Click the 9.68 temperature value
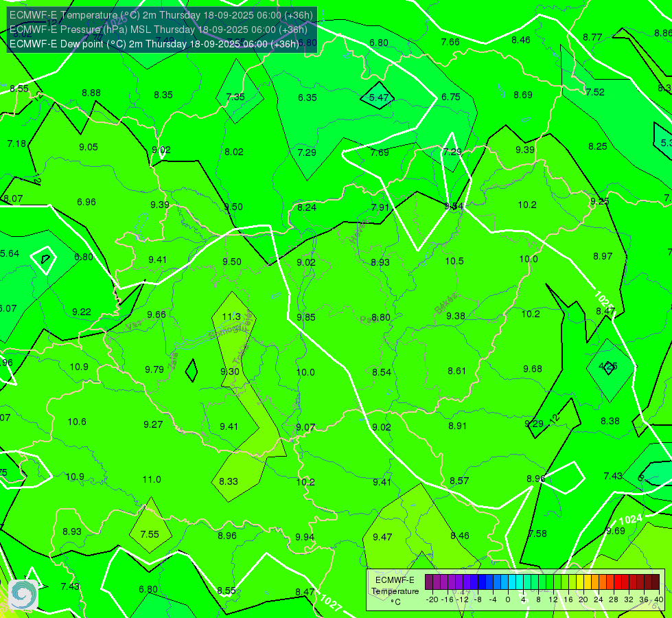The width and height of the screenshot is (672, 618). coord(532,369)
